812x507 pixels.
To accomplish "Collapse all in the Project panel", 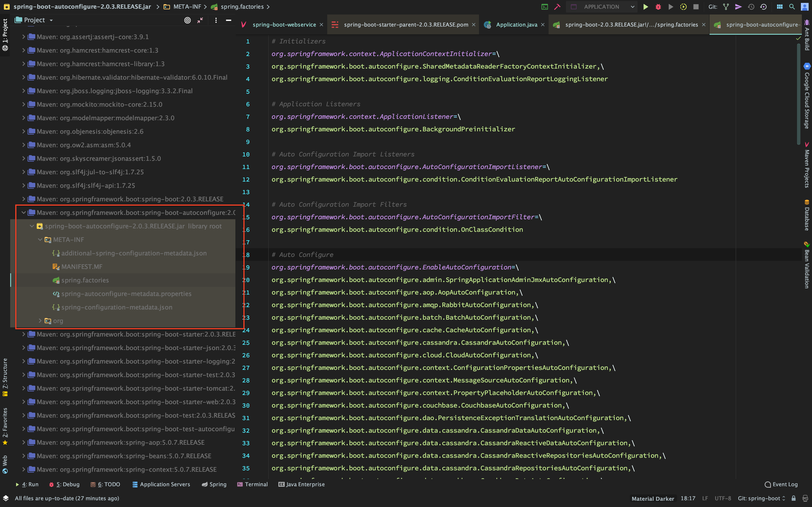I will [x=200, y=20].
